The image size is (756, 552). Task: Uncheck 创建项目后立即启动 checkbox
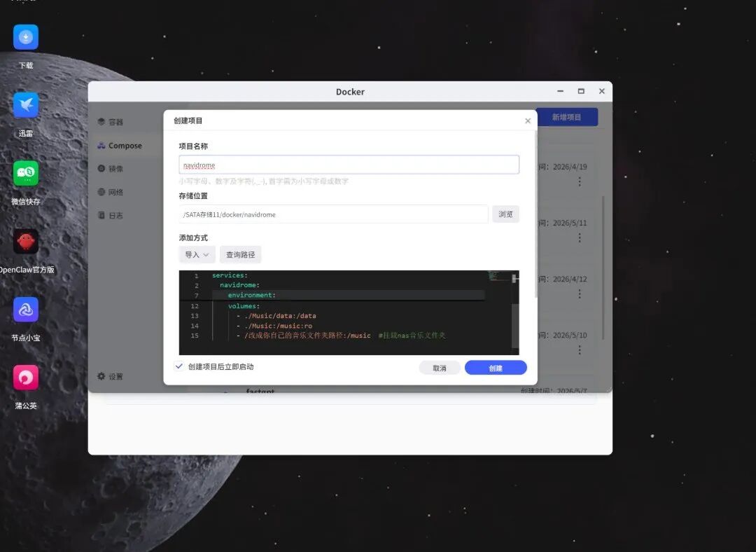[x=179, y=366]
